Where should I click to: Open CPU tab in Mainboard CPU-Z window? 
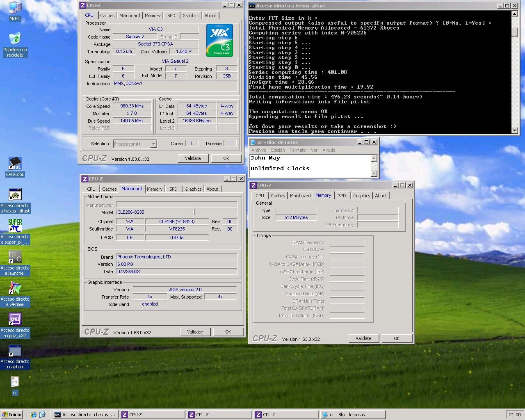(x=91, y=189)
